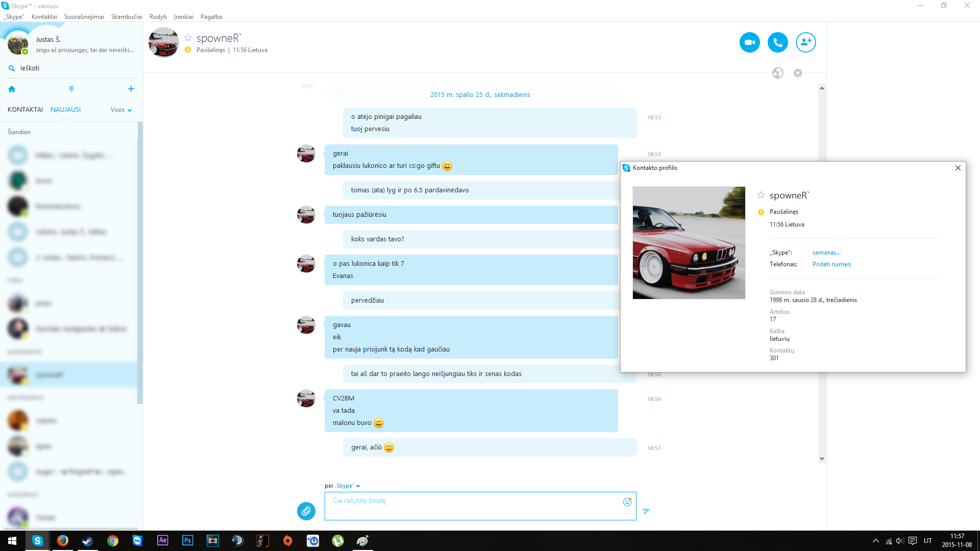Open the emoticon picker in message box
This screenshot has width=980, height=551.
[x=627, y=502]
